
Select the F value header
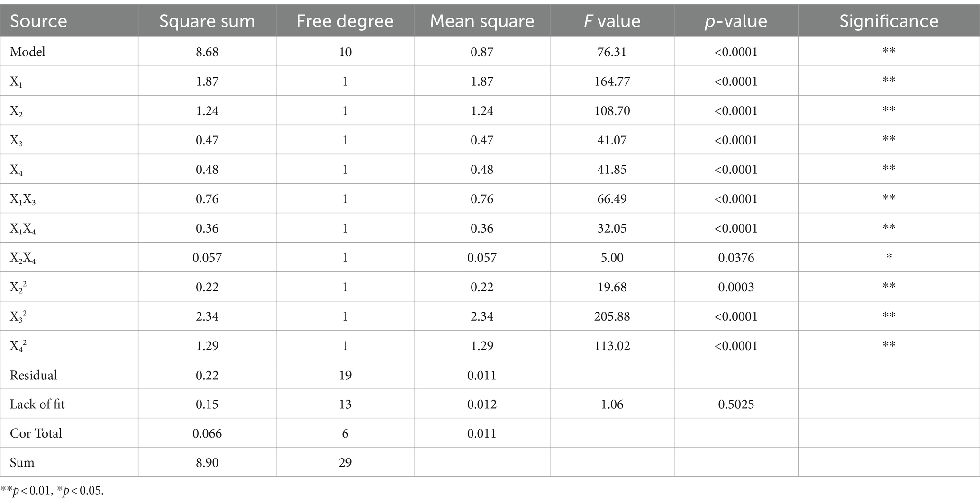(612, 21)
